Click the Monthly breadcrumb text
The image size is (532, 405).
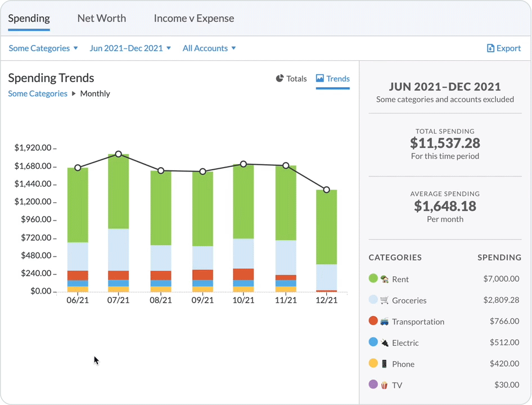(95, 94)
